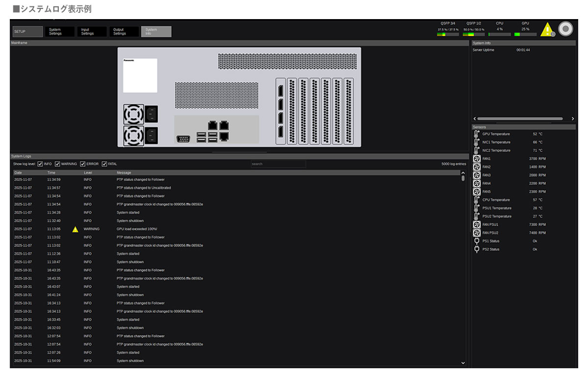Click the round power button icon
This screenshot has width=588, height=380.
565,29
